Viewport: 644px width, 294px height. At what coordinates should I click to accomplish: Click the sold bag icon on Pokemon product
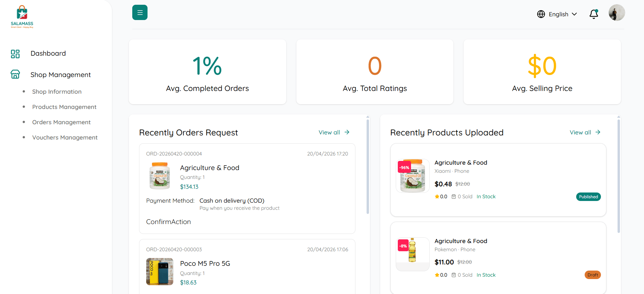[x=454, y=275]
